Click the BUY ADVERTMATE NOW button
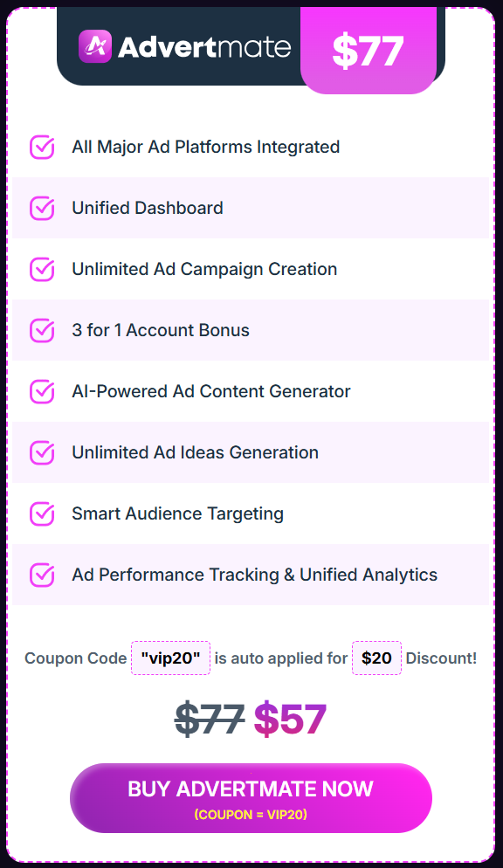This screenshot has height=868, width=503. pos(251,797)
